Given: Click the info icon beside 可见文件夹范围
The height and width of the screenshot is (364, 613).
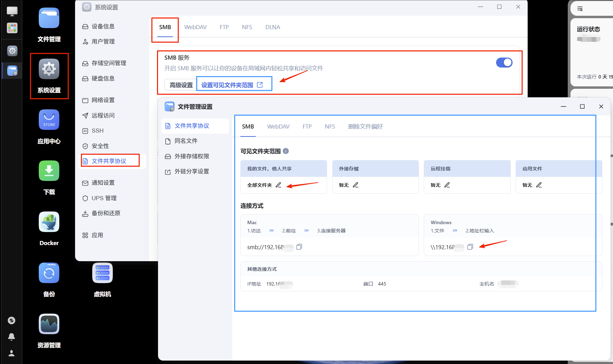Looking at the screenshot, I should tap(286, 151).
